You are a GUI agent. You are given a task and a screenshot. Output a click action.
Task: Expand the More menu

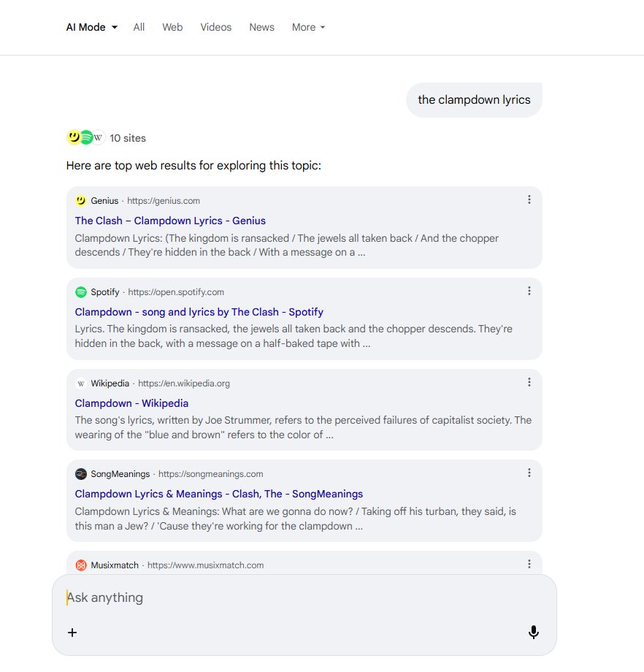click(x=308, y=27)
